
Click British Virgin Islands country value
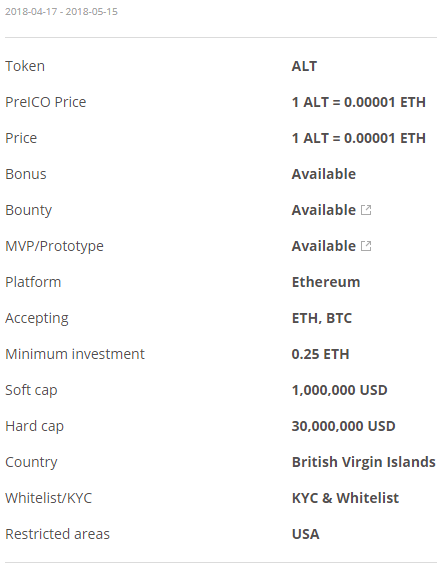[x=363, y=462]
